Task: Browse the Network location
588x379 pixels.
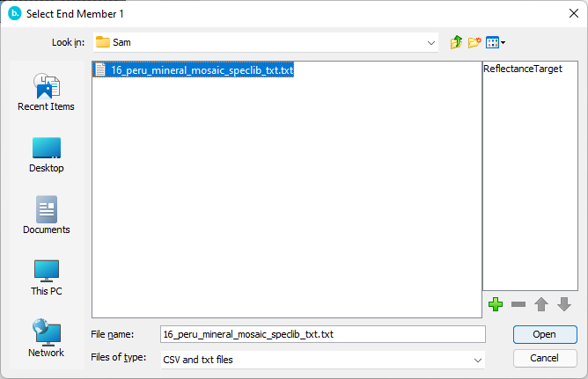Action: pyautogui.click(x=46, y=339)
